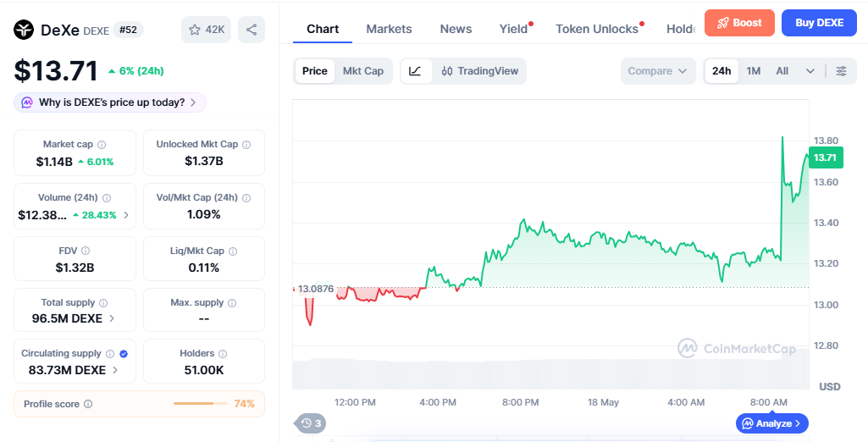868x442 pixels.
Task: Click the Profile score progress bar
Action: click(x=200, y=404)
